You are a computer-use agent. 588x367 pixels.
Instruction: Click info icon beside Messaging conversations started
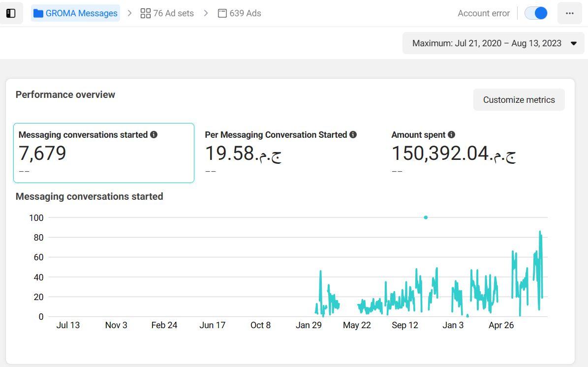pos(154,134)
